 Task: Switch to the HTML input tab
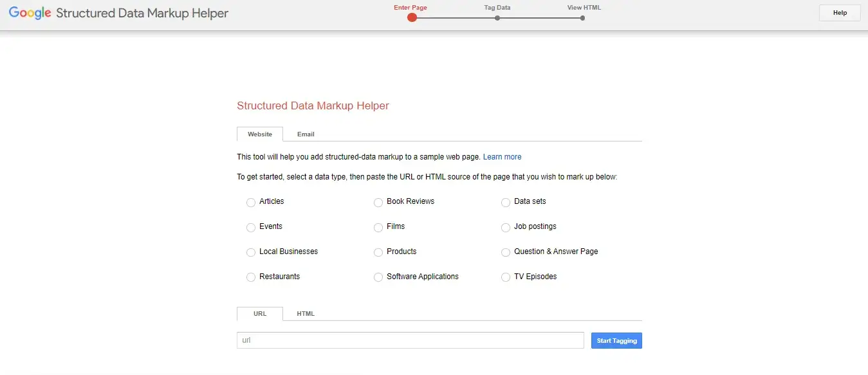tap(306, 313)
